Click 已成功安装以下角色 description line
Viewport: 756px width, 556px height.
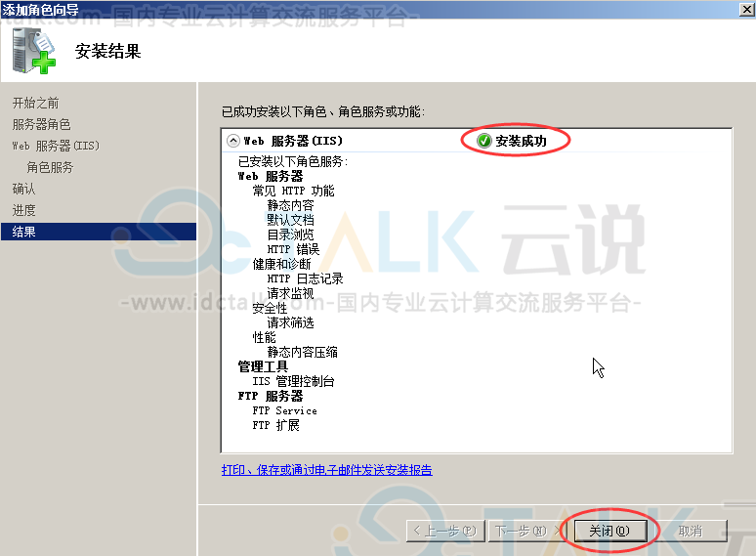coord(323,111)
